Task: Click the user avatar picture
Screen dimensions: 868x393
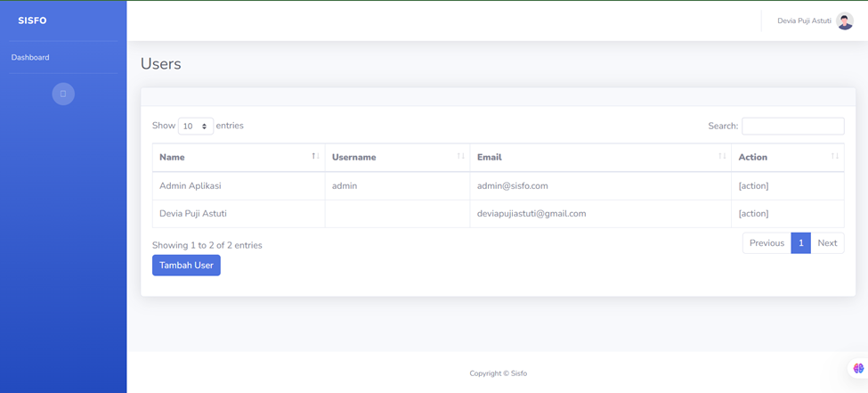Action: click(844, 21)
